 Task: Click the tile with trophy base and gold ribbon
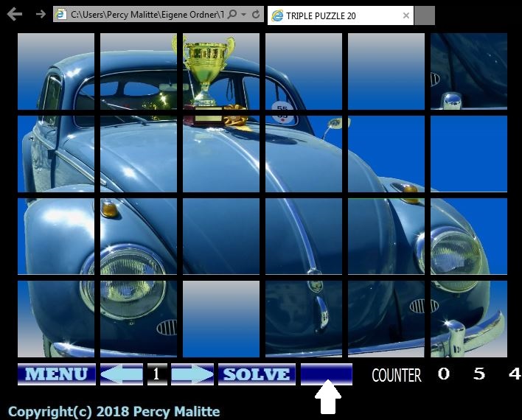point(221,154)
